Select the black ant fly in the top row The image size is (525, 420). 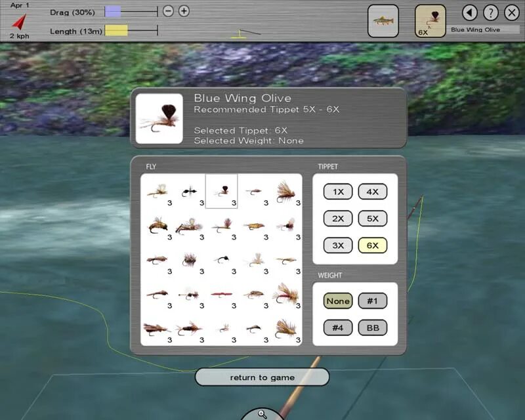(x=189, y=191)
